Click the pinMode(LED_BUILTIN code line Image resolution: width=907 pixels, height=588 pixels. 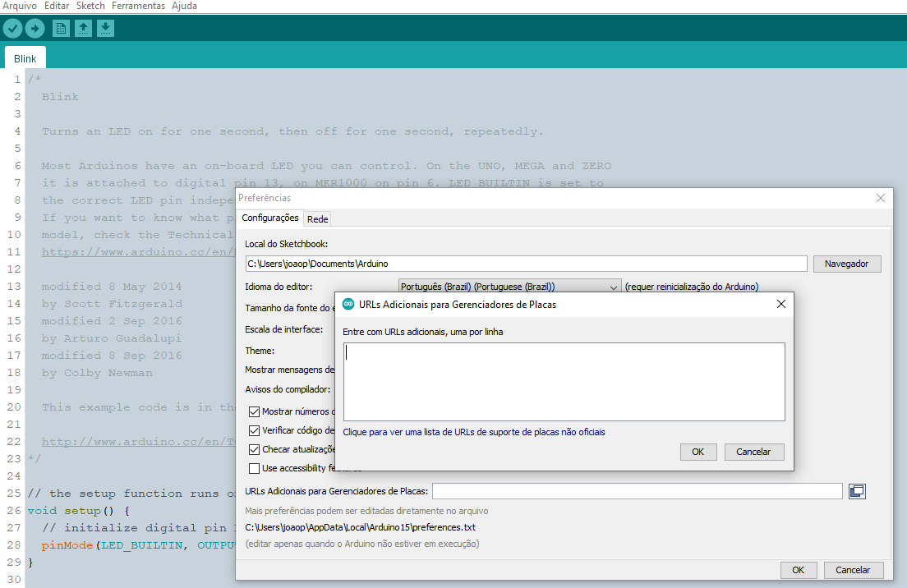138,545
